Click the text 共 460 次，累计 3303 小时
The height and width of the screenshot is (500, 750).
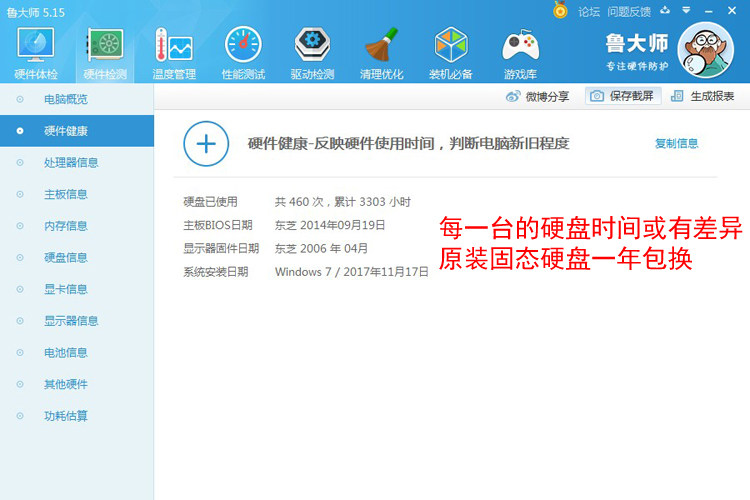pyautogui.click(x=342, y=202)
